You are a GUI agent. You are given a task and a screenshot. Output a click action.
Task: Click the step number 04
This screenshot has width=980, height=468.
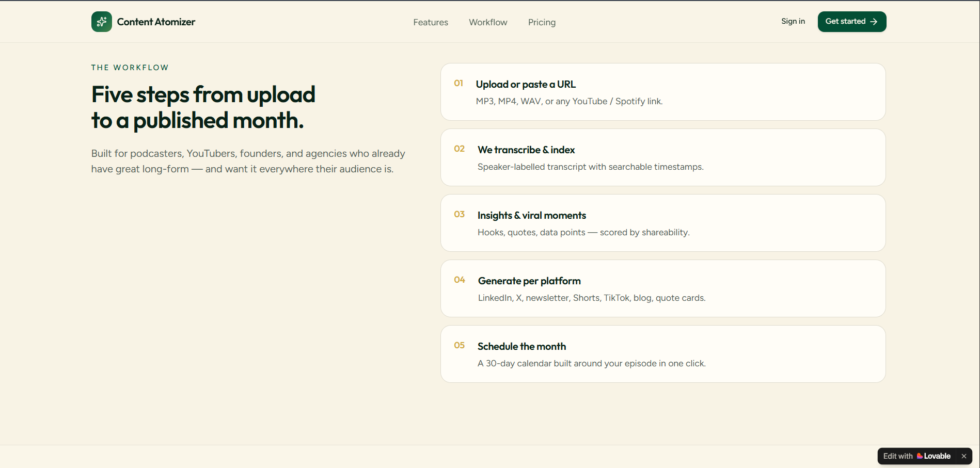460,280
